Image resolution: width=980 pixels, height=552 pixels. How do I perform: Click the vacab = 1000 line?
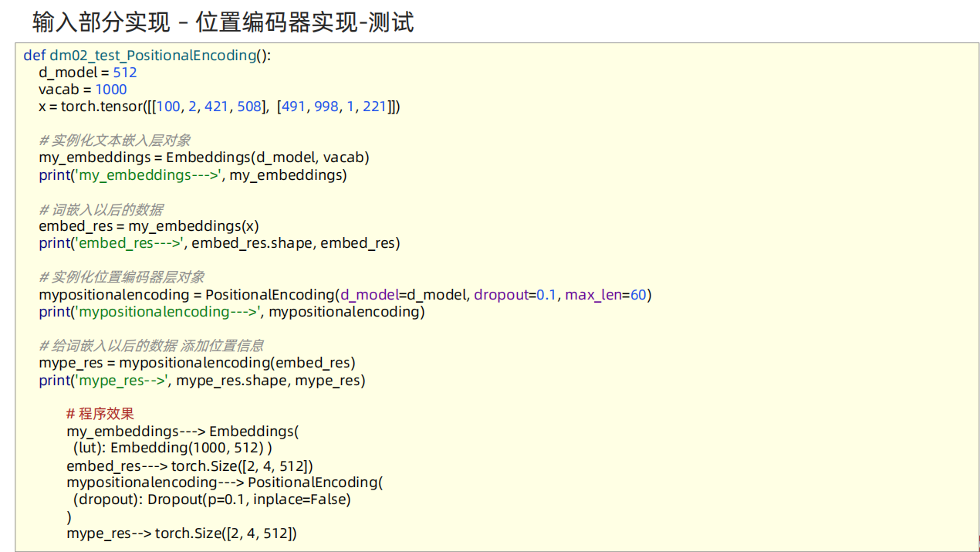tap(83, 90)
